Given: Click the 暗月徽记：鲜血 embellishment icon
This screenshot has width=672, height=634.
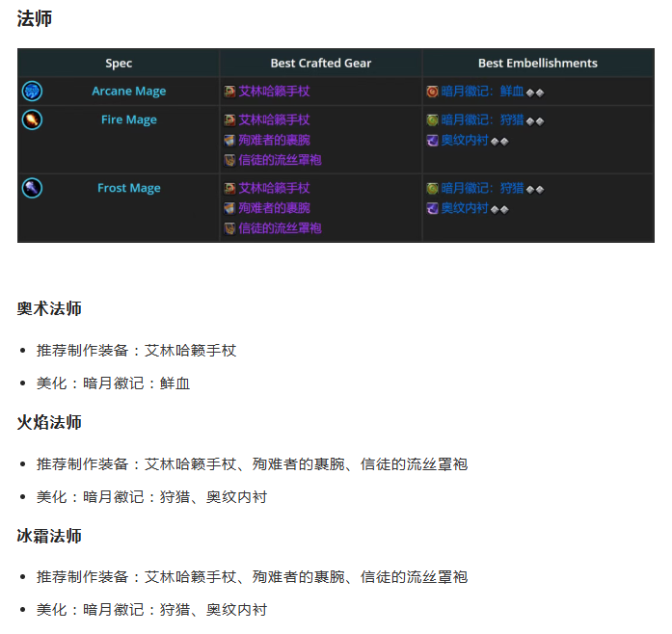Looking at the screenshot, I should [x=433, y=92].
